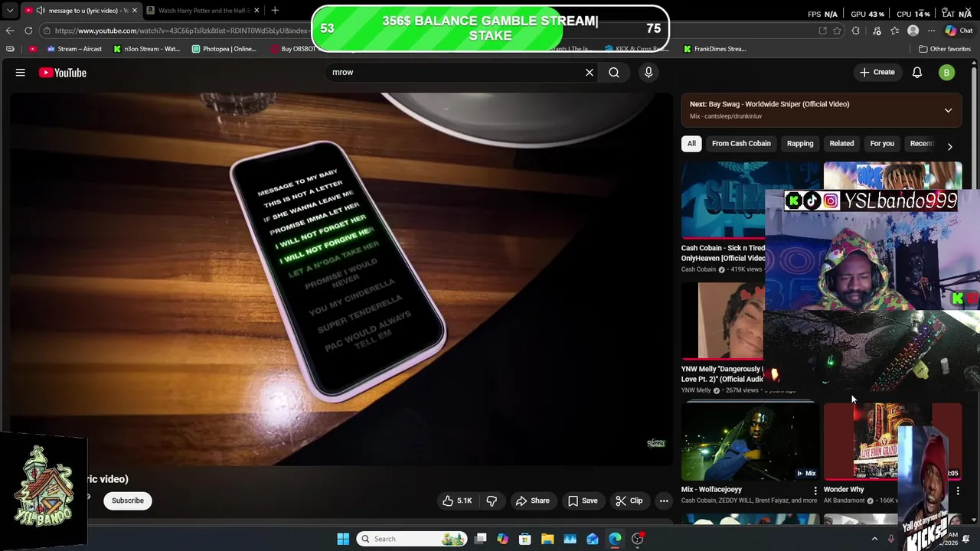Click the lyric video player

341,279
